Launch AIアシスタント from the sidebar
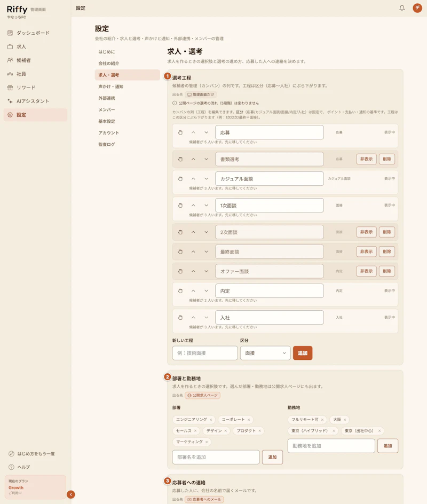 (x=35, y=101)
